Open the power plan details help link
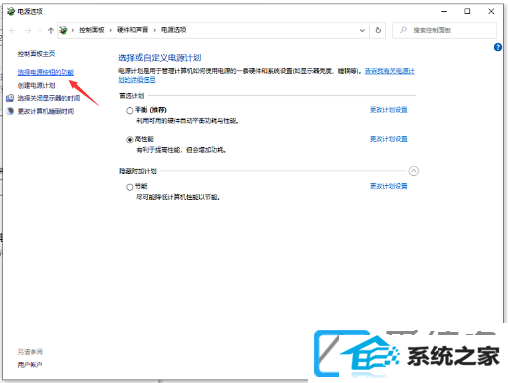The width and height of the screenshot is (508, 383). [x=390, y=71]
